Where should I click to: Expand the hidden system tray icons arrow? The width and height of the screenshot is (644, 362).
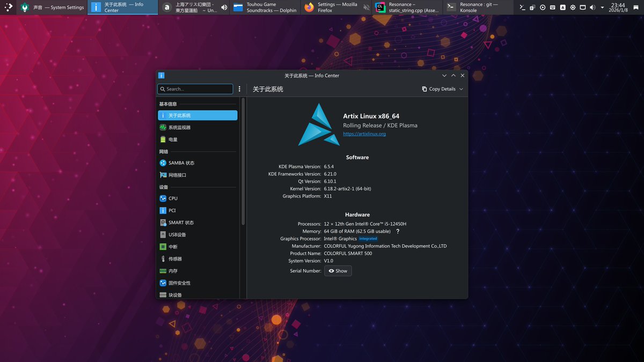point(602,8)
